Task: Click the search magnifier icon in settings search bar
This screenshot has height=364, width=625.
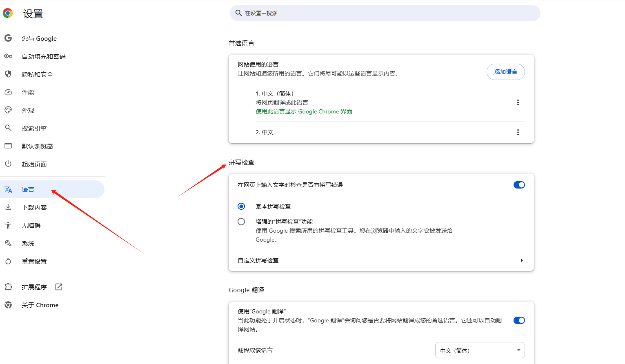Action: 239,13
